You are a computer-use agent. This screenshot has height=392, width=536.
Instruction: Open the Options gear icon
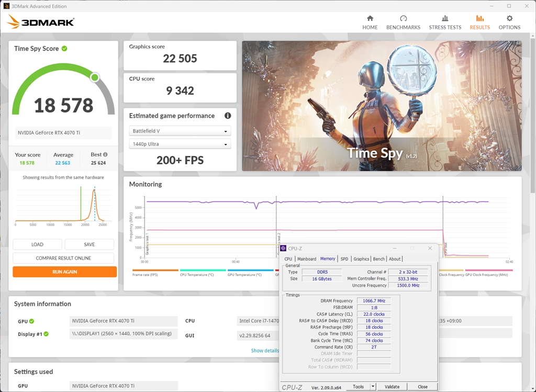pyautogui.click(x=509, y=18)
